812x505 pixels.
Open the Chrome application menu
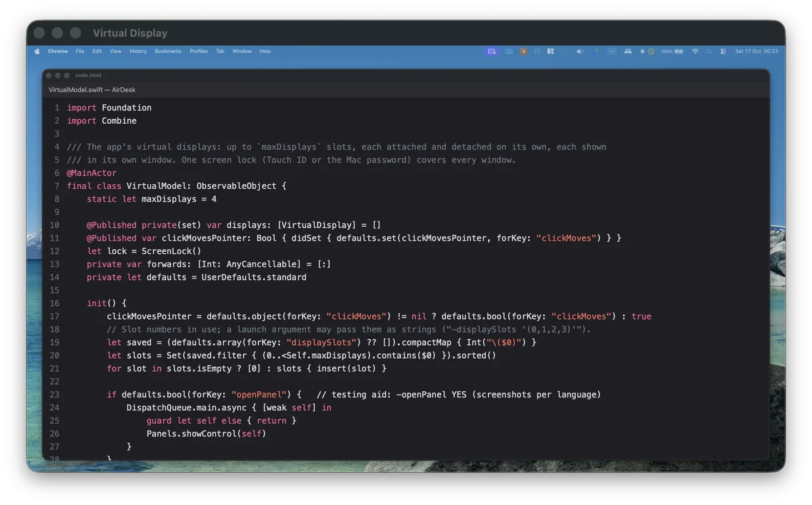coord(58,51)
